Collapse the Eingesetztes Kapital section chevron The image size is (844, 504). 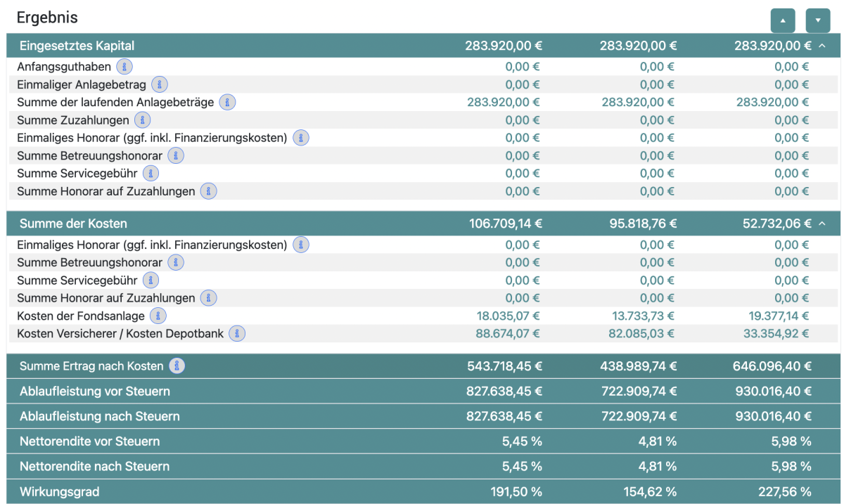pos(821,46)
